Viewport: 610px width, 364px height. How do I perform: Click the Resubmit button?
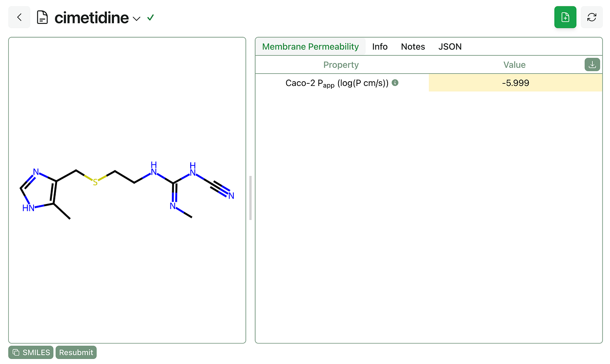tap(76, 352)
